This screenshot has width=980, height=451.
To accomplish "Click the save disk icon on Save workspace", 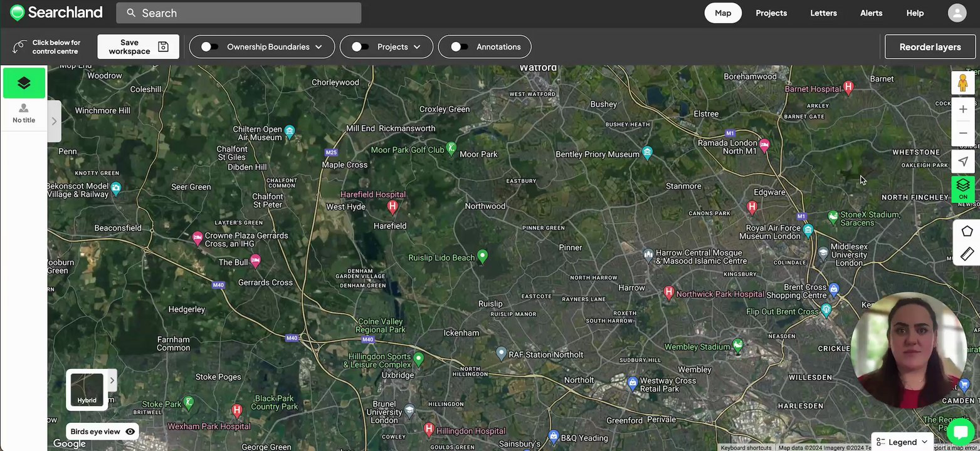I will click(163, 47).
